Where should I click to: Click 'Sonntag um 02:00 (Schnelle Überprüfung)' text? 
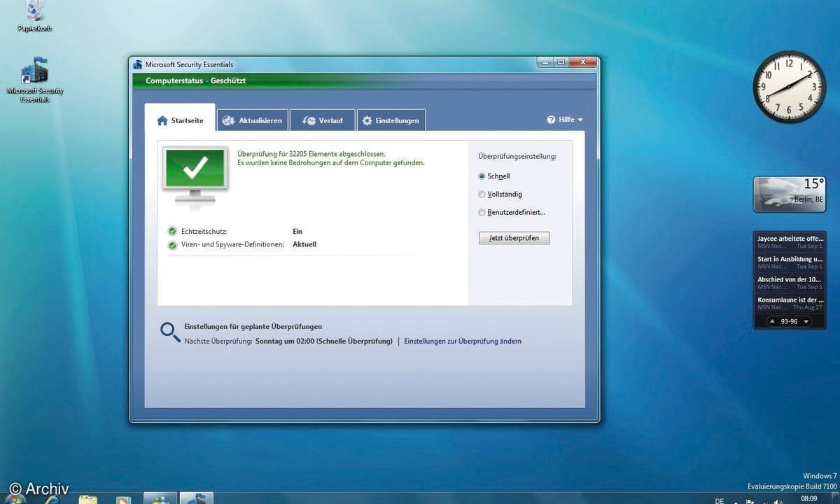(324, 342)
